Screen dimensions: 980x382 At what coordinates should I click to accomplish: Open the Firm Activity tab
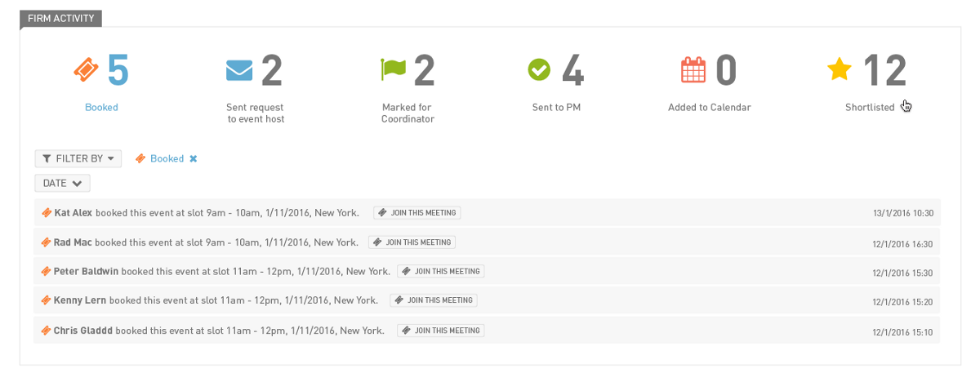61,18
